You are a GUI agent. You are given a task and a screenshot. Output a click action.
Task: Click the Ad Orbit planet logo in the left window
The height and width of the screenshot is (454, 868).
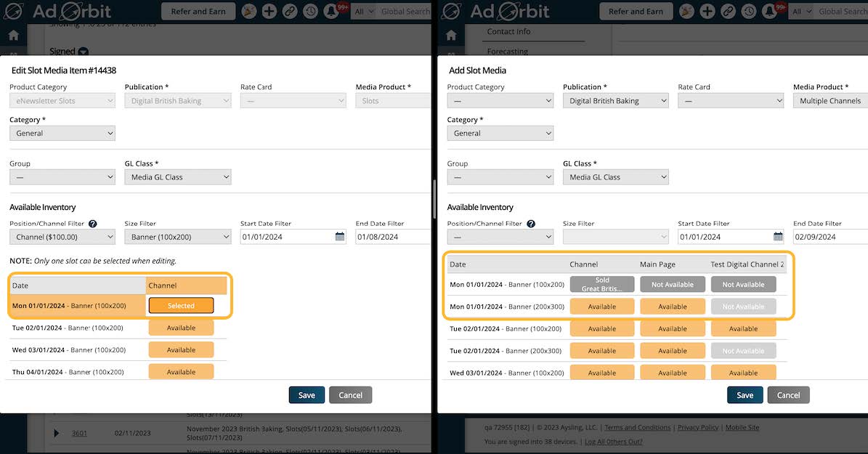click(13, 11)
